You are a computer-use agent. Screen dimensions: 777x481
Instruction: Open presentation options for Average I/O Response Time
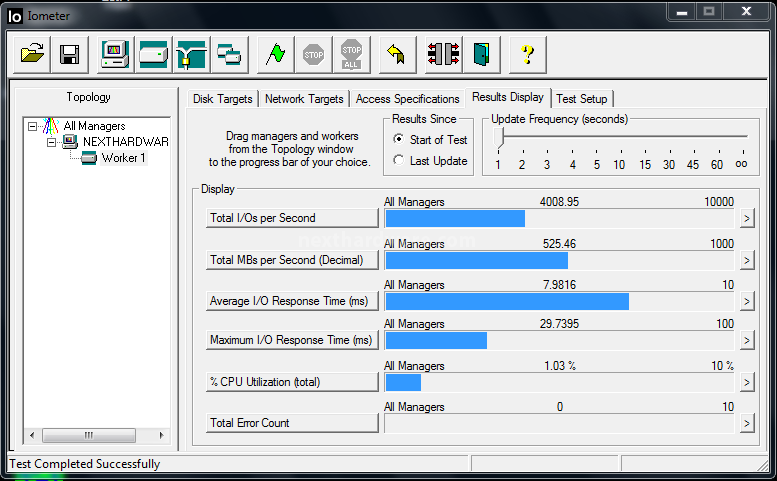(x=747, y=302)
